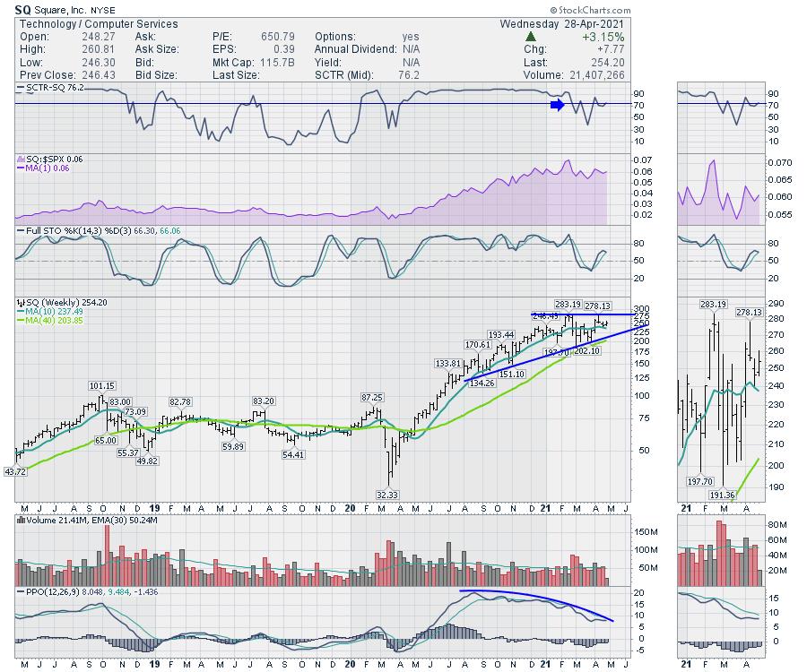Click the 83.00 price label
The width and height of the screenshot is (807, 672).
(x=120, y=401)
